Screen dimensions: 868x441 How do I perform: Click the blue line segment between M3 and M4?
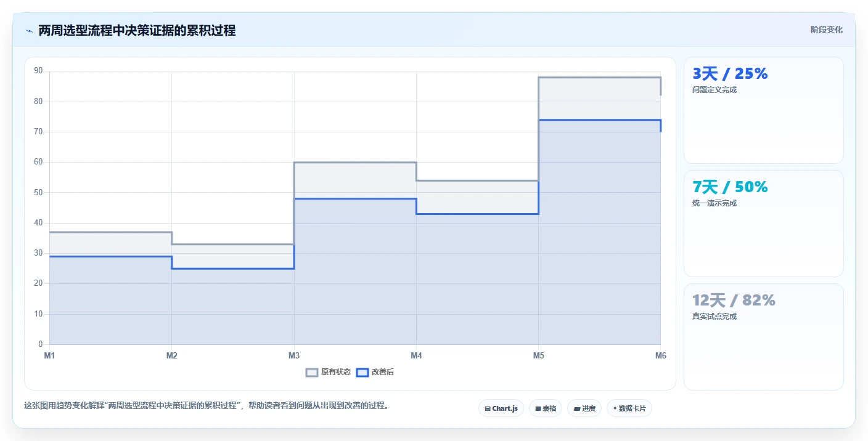point(355,198)
